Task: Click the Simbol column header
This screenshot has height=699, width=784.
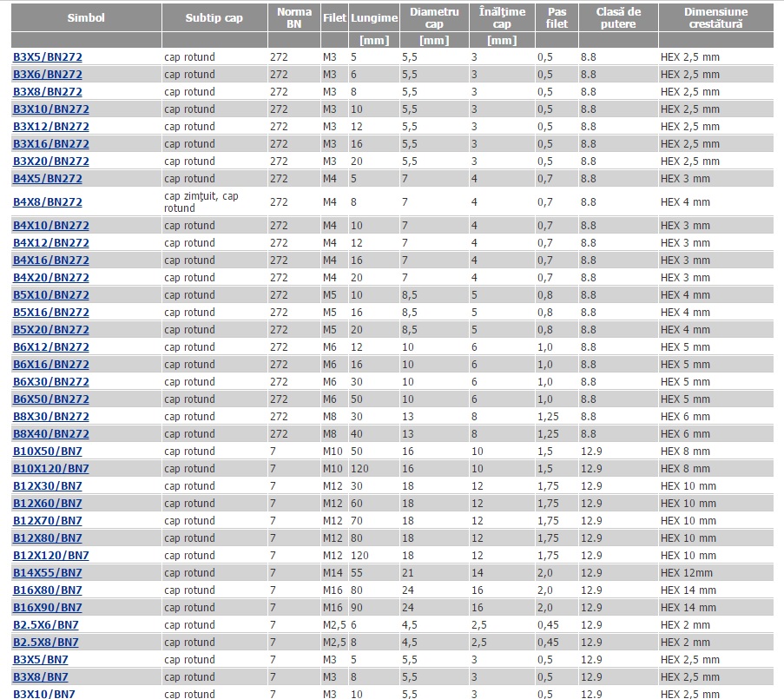Action: [86, 18]
